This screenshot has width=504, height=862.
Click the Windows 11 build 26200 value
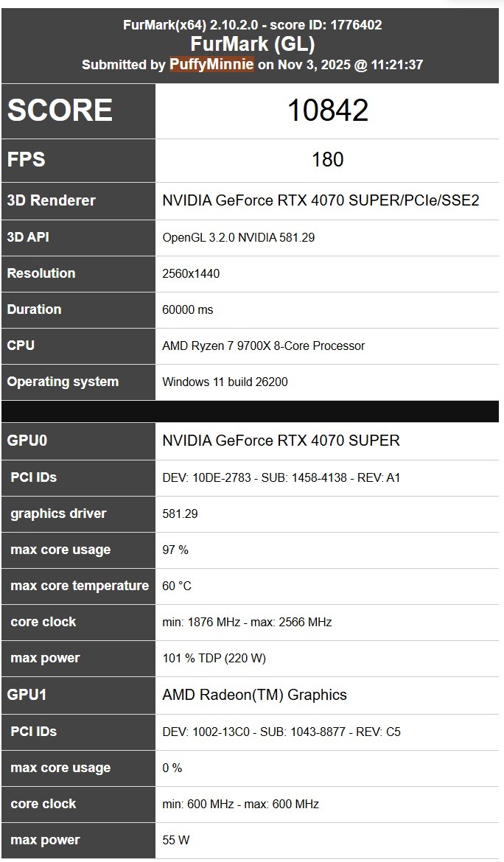pos(225,382)
